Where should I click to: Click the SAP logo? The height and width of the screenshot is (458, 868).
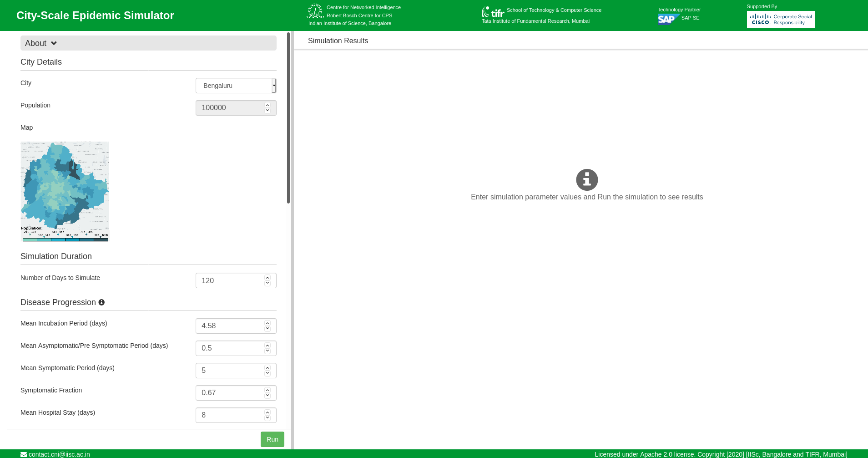667,19
